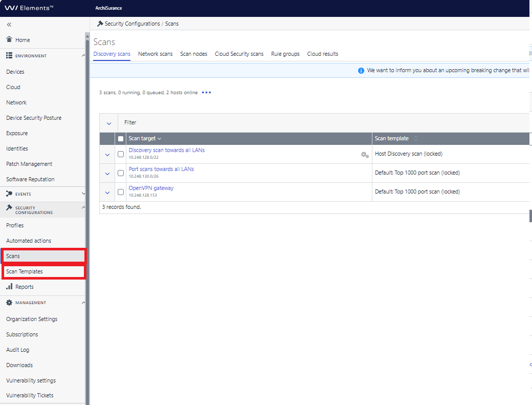Viewport: 532px width, 405px height.
Task: Expand the Filter panel chevron
Action: point(109,123)
